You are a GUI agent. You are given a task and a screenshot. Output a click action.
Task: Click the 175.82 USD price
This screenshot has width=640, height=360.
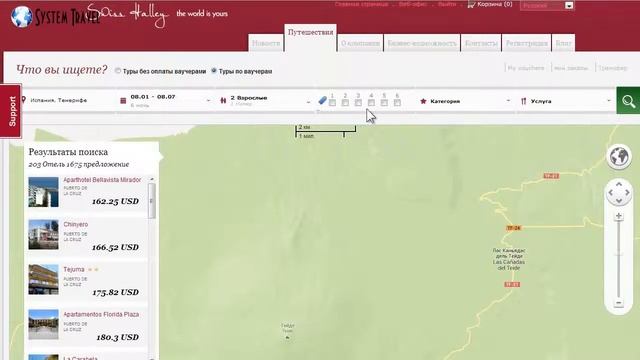click(116, 292)
